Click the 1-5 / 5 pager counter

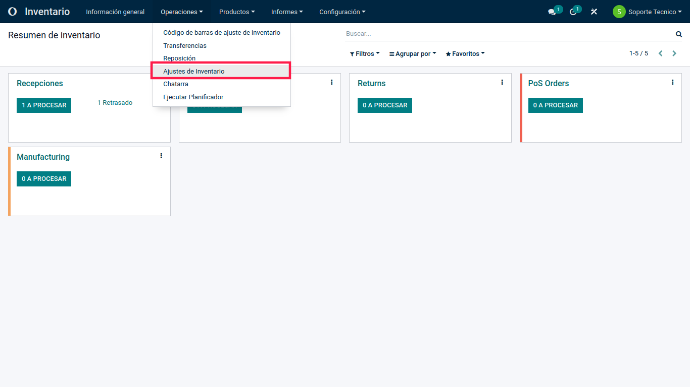point(639,53)
